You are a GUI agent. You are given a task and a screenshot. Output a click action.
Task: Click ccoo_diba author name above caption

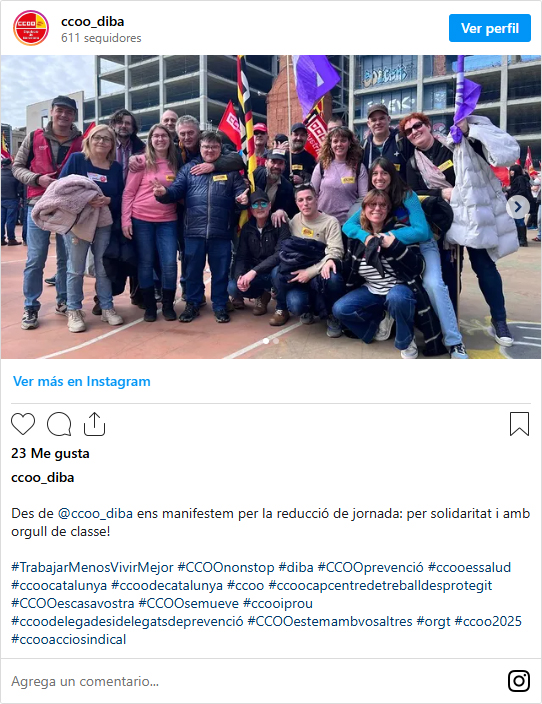pyautogui.click(x=43, y=477)
